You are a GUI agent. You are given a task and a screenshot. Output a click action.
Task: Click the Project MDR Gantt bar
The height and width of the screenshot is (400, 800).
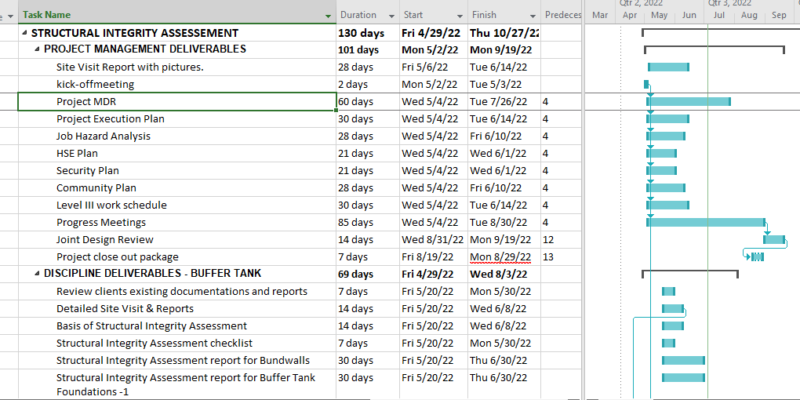[690, 101]
